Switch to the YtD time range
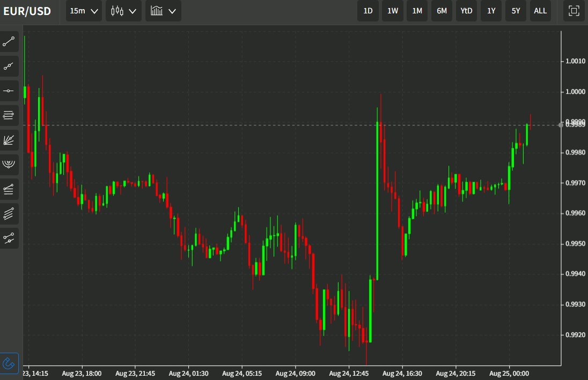 tap(466, 11)
